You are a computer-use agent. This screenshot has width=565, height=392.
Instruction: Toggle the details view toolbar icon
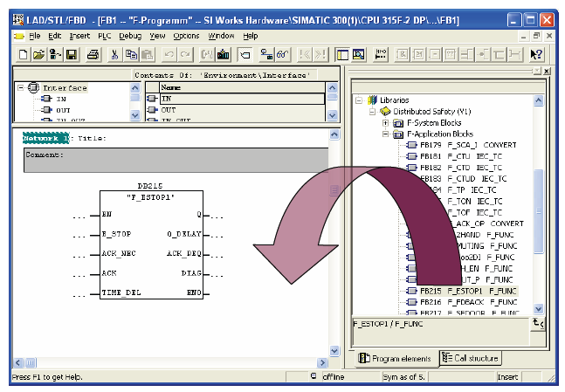click(x=358, y=55)
